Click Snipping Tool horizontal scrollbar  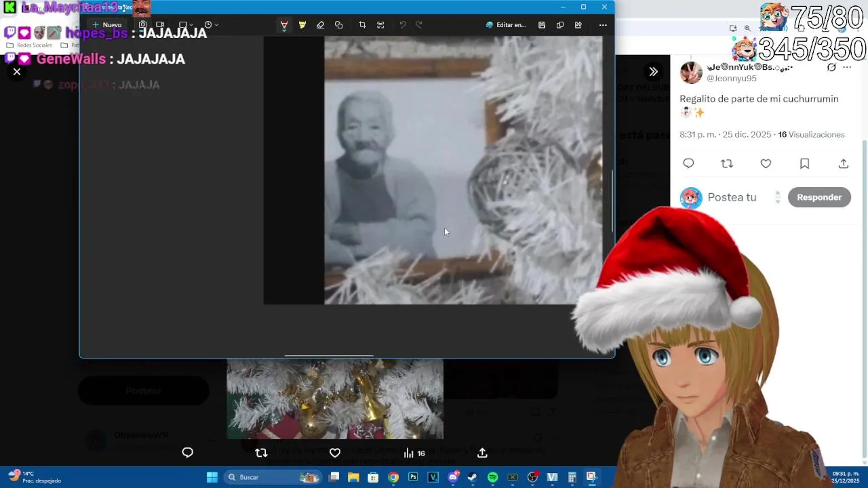[x=329, y=355]
